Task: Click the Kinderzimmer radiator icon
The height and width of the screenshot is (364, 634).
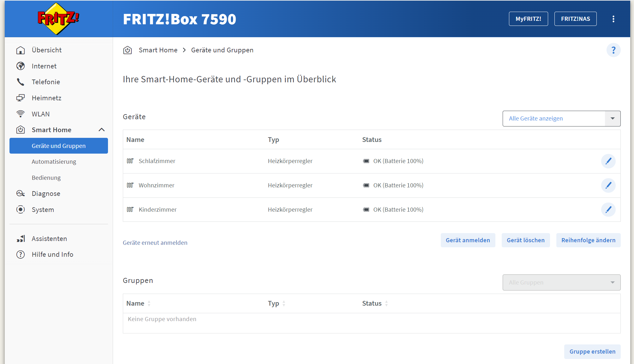Action: click(130, 209)
